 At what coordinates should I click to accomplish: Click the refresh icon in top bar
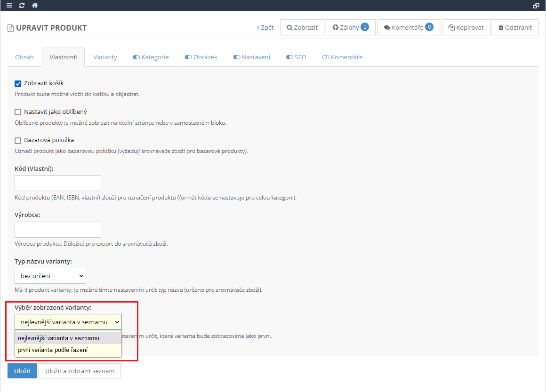(22, 5)
